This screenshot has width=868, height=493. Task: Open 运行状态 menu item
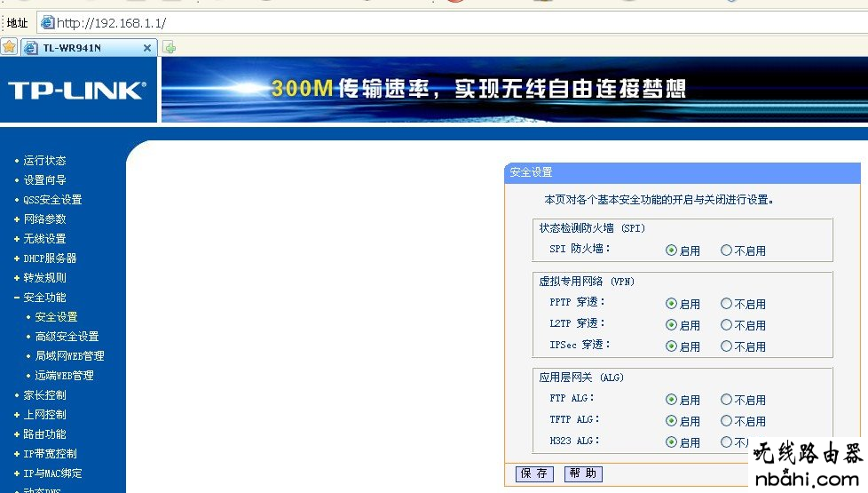click(44, 161)
